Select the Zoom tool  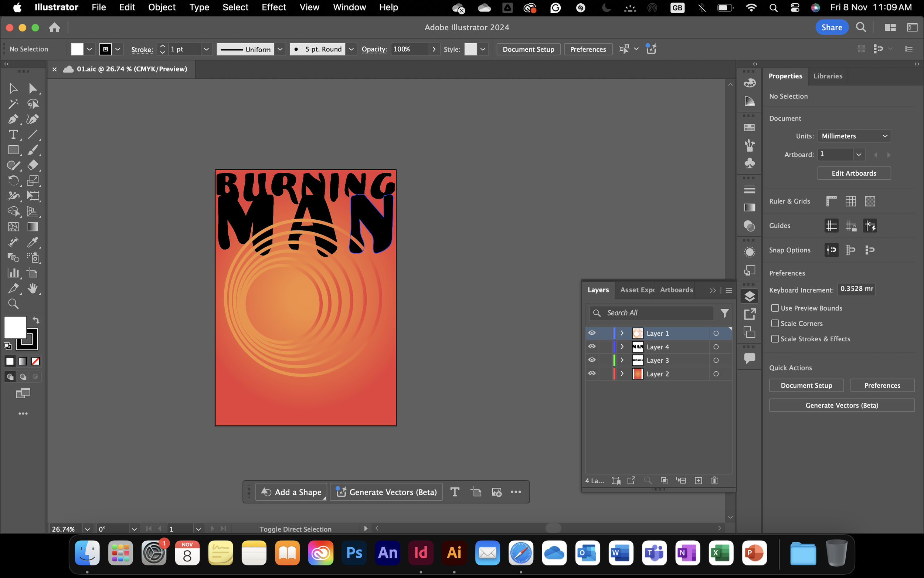pos(13,304)
